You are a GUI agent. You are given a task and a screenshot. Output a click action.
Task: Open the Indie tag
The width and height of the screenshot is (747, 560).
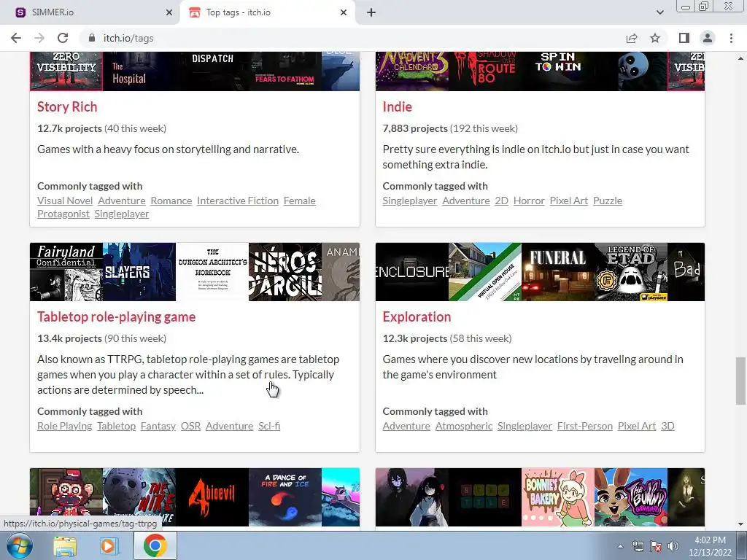tap(398, 106)
